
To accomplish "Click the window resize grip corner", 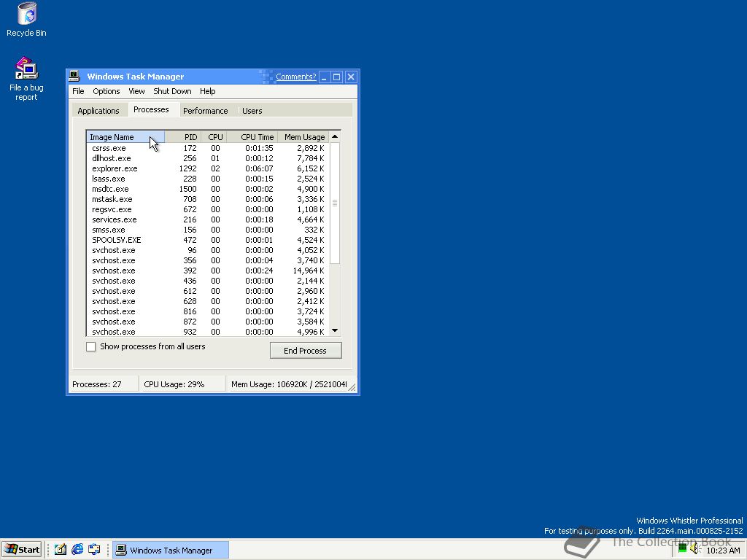I will click(352, 388).
